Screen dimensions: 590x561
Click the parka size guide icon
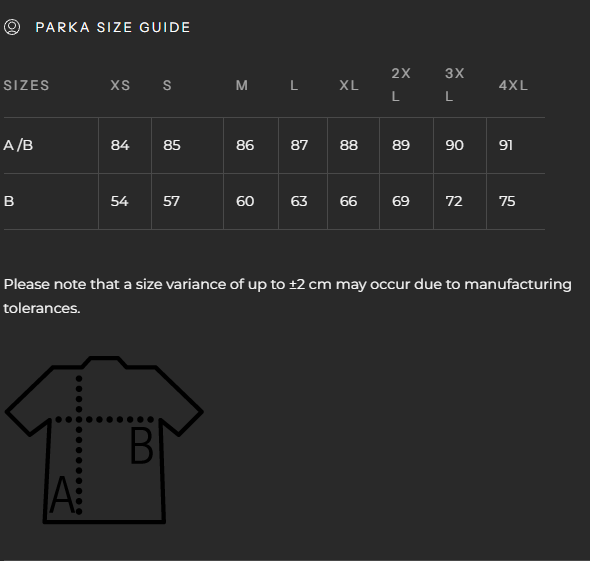[12, 27]
